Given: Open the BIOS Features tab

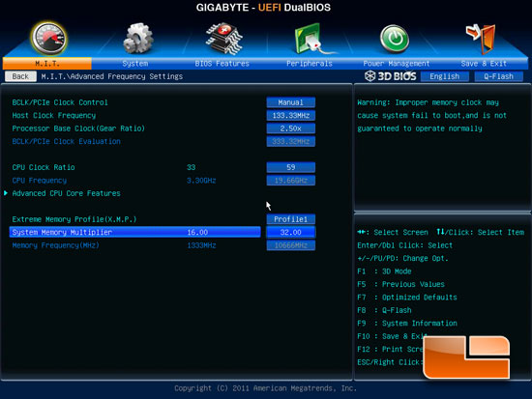Looking at the screenshot, I should tap(222, 64).
